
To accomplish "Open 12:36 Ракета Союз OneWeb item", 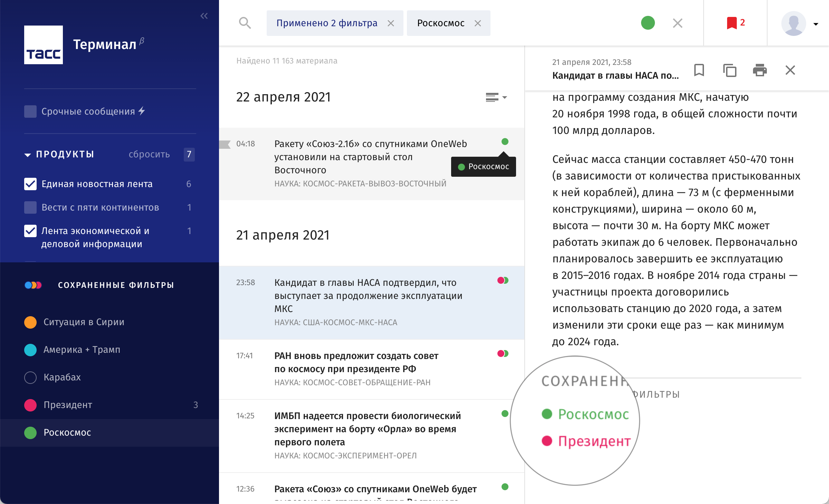I will (372, 488).
